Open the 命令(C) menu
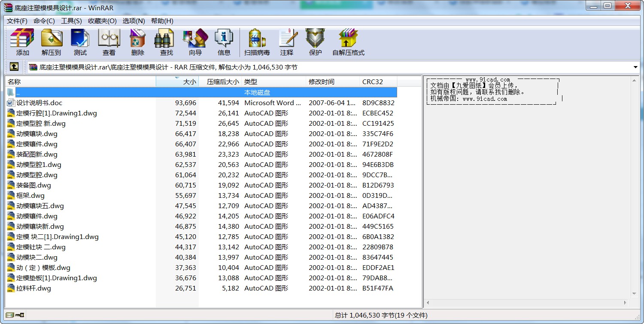 [x=44, y=21]
